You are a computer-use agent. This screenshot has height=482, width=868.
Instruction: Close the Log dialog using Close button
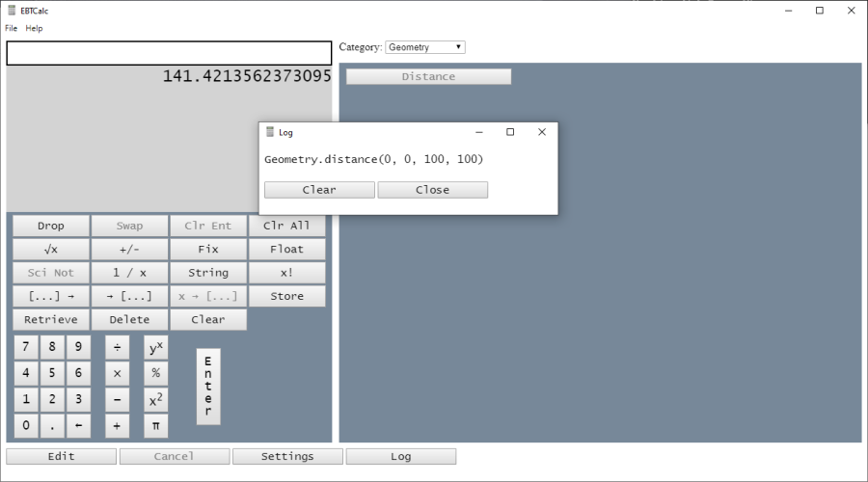pyautogui.click(x=432, y=190)
